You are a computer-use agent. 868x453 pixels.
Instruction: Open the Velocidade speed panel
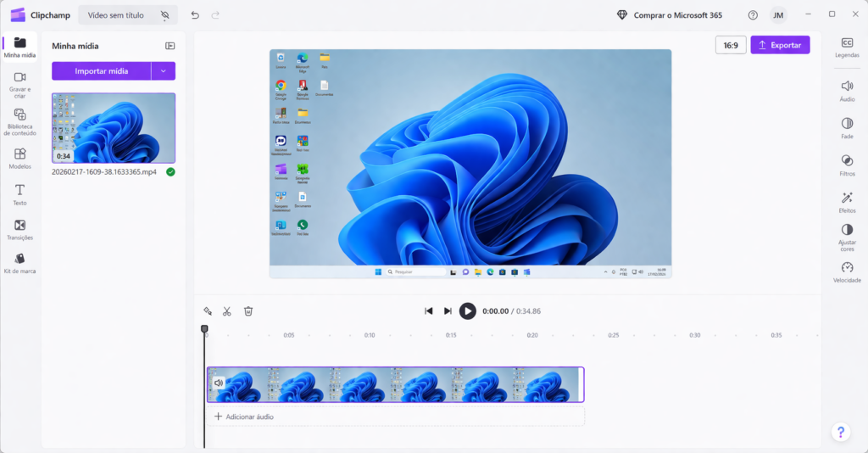point(847,272)
